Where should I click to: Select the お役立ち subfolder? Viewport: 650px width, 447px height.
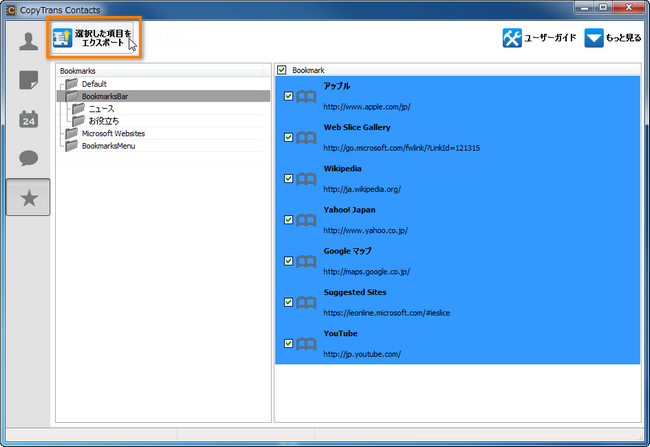pos(163,121)
